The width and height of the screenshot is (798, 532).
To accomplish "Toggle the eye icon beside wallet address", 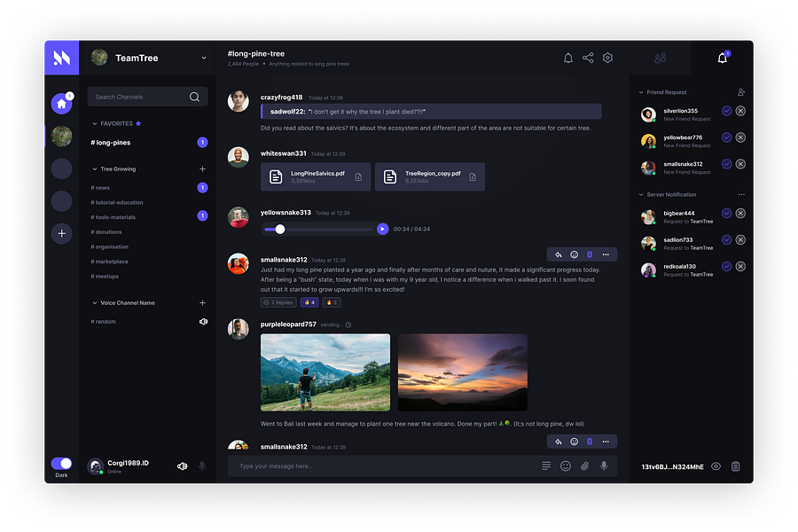I will click(716, 466).
